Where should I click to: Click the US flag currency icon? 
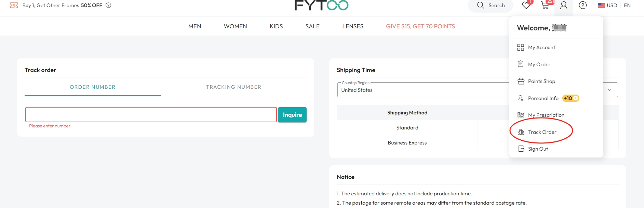(x=601, y=5)
